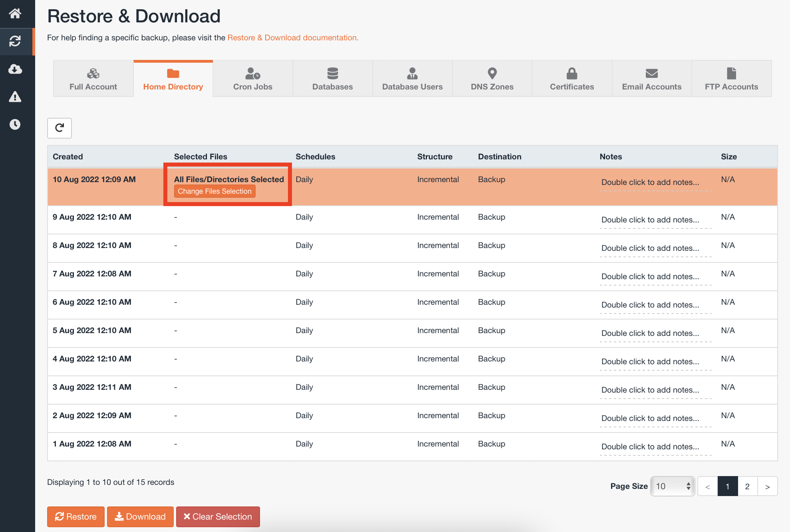Select the 10 Aug 2022 12:09 AM backup row
Screen dimensions: 790x532
point(413,187)
